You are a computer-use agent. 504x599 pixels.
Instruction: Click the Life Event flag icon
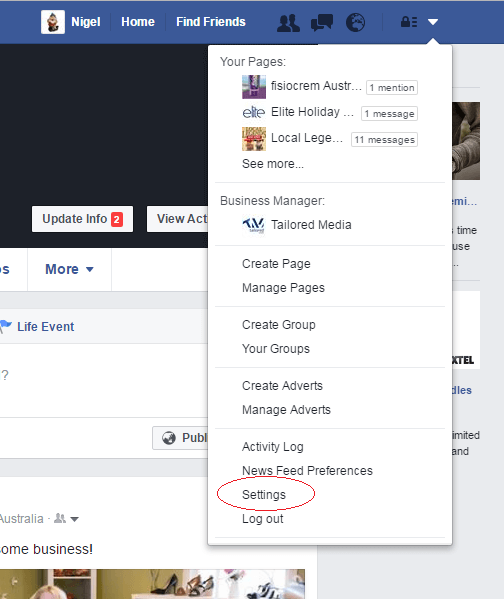pos(6,327)
